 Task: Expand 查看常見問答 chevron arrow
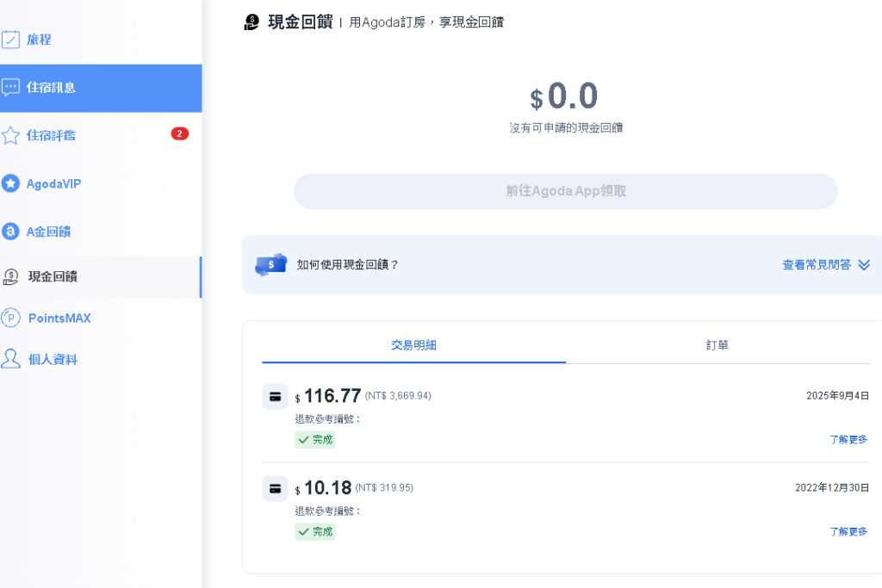864,265
